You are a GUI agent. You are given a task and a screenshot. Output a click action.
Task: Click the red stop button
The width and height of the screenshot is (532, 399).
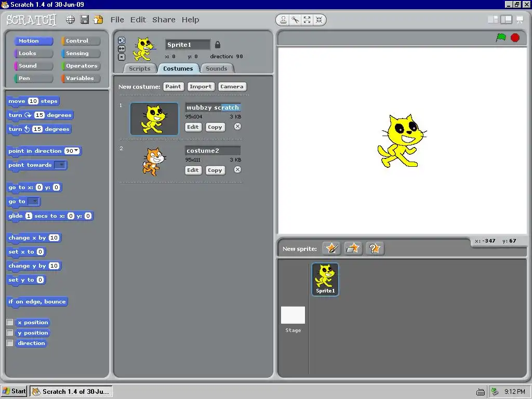pos(515,37)
